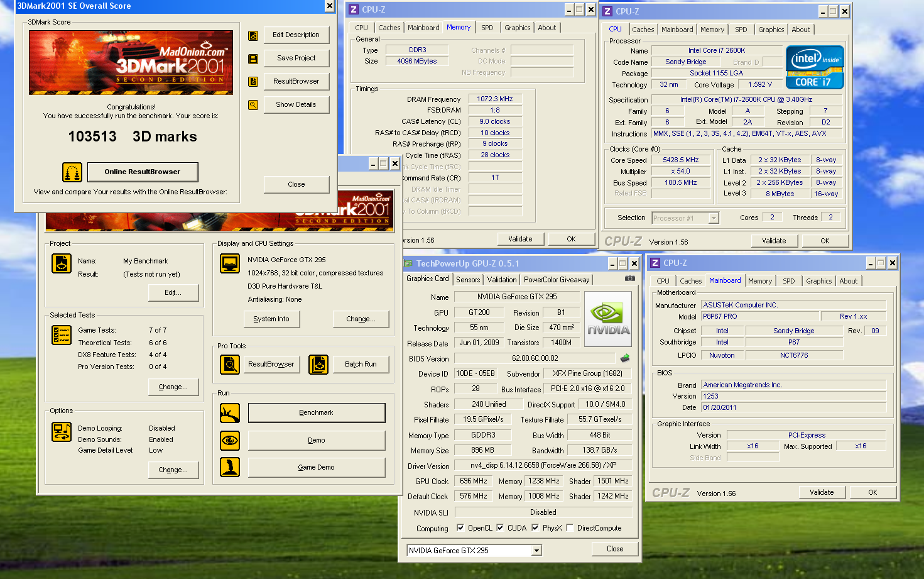Click the System Info button
Viewport: 924px width, 579px height.
pyautogui.click(x=271, y=319)
